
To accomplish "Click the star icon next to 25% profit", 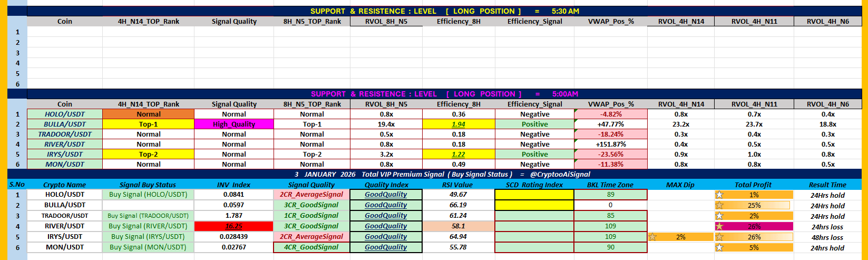I will (x=719, y=205).
